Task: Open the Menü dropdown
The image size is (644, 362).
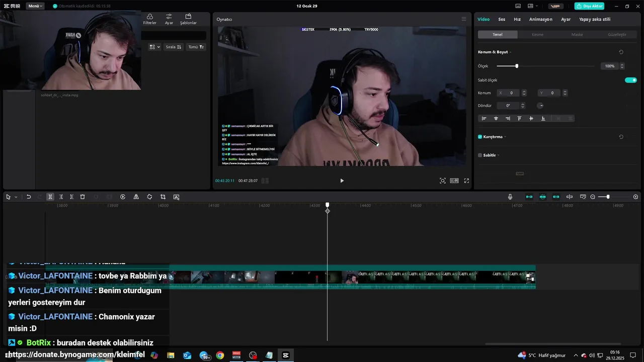Action: (35, 6)
